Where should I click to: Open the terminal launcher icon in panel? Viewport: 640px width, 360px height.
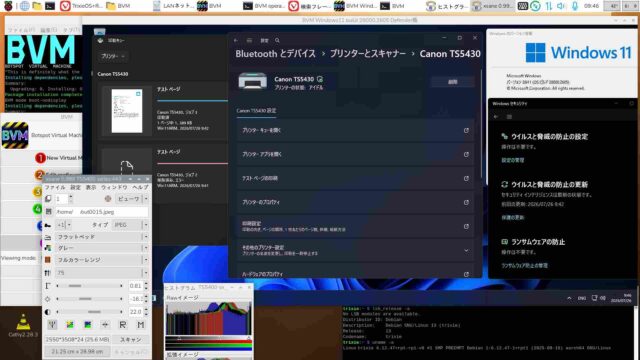click(x=50, y=6)
